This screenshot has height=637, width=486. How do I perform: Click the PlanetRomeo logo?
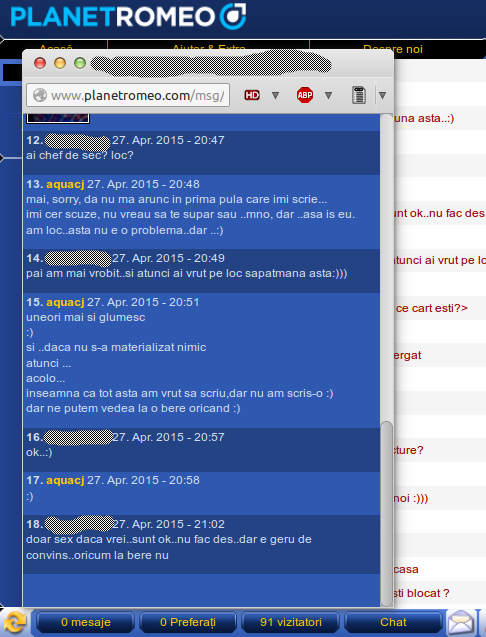pyautogui.click(x=128, y=17)
